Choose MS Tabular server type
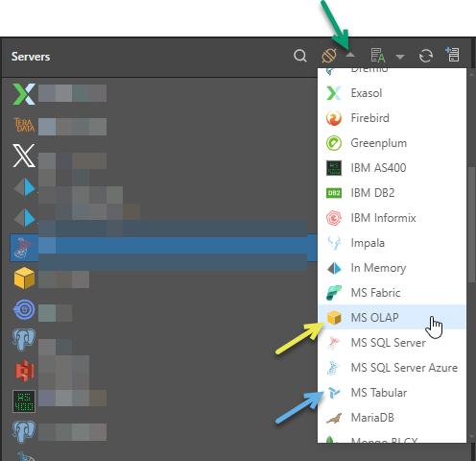Viewport: 476px width, 461px height. click(x=392, y=393)
